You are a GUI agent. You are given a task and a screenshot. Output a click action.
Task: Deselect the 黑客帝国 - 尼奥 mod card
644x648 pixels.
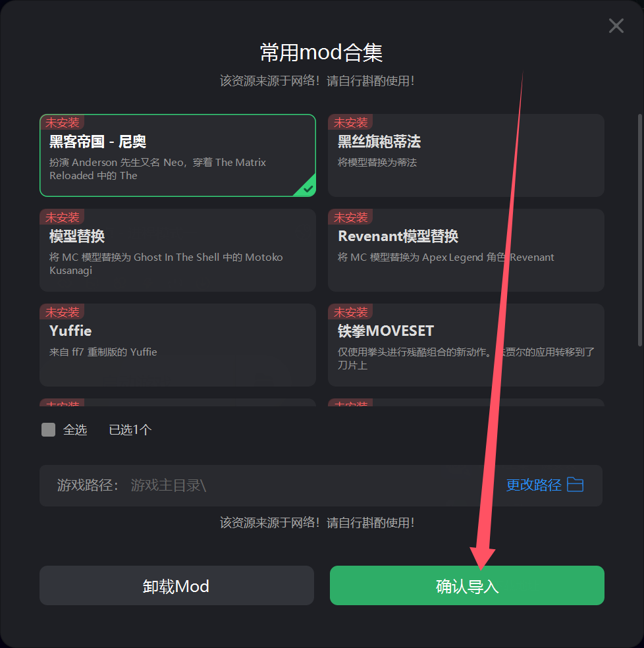178,155
